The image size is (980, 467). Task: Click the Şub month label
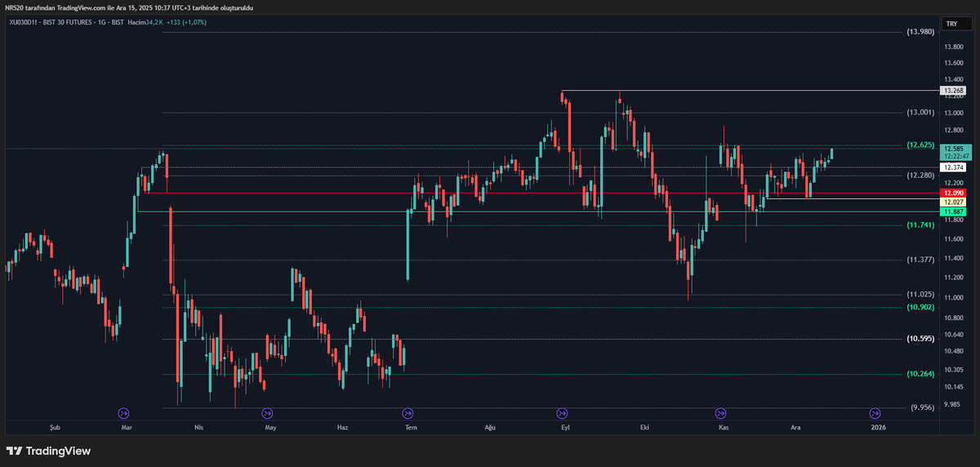click(56, 427)
